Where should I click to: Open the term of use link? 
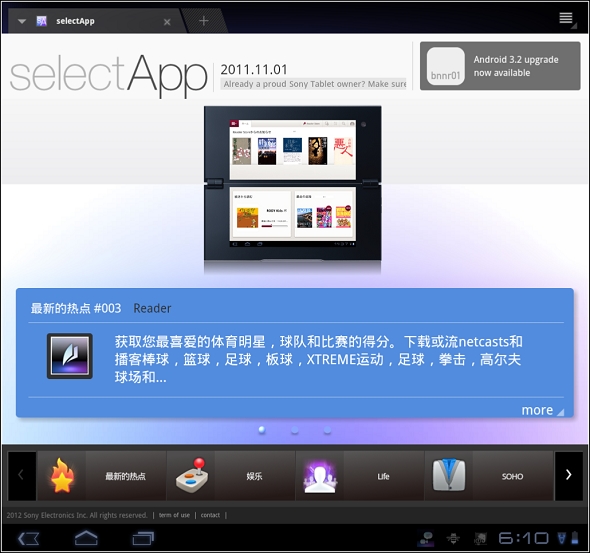tap(174, 515)
